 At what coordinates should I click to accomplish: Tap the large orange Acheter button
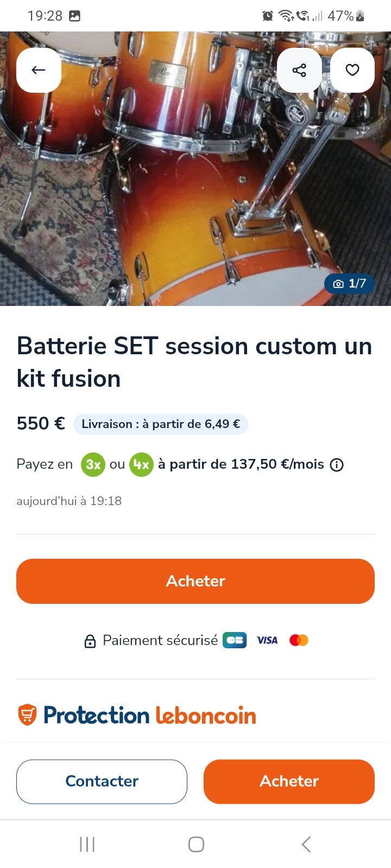point(195,581)
